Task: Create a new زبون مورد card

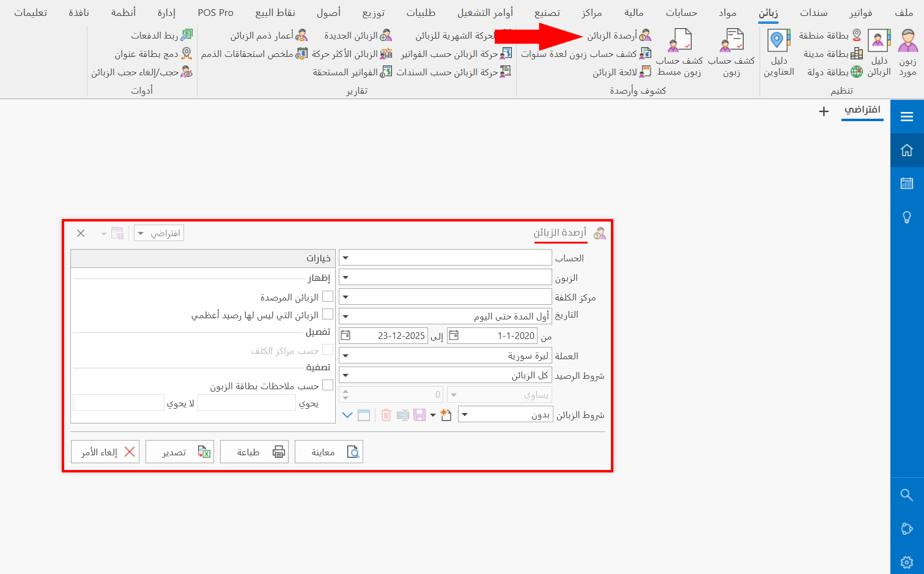Action: [x=909, y=55]
